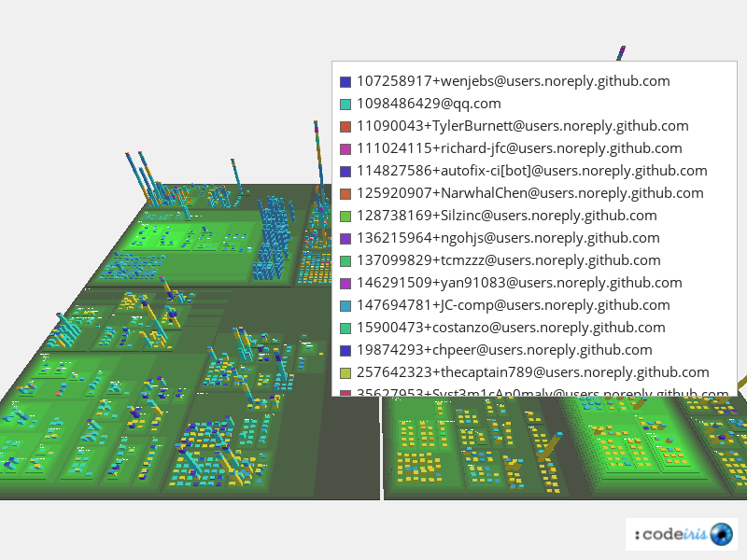
Task: Click the text "114827586+autofix-ci[bot]@users.noreply.github.com"
Action: point(532,171)
